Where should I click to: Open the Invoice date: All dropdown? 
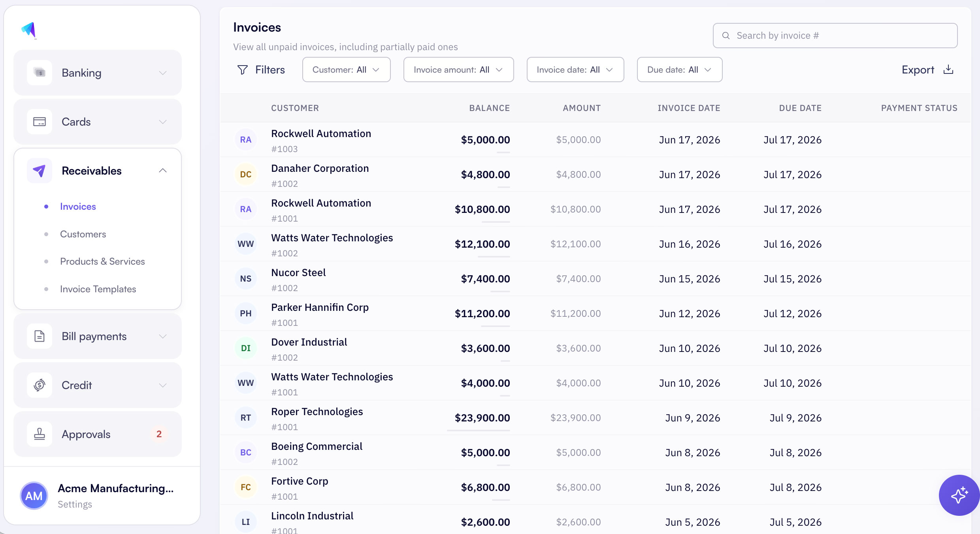click(575, 70)
